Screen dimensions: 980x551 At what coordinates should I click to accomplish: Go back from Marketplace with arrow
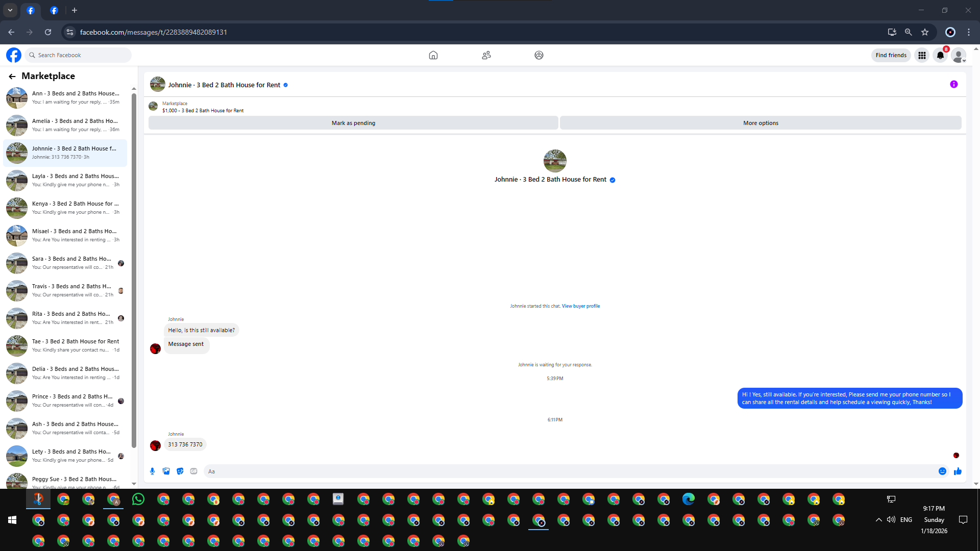(x=12, y=77)
